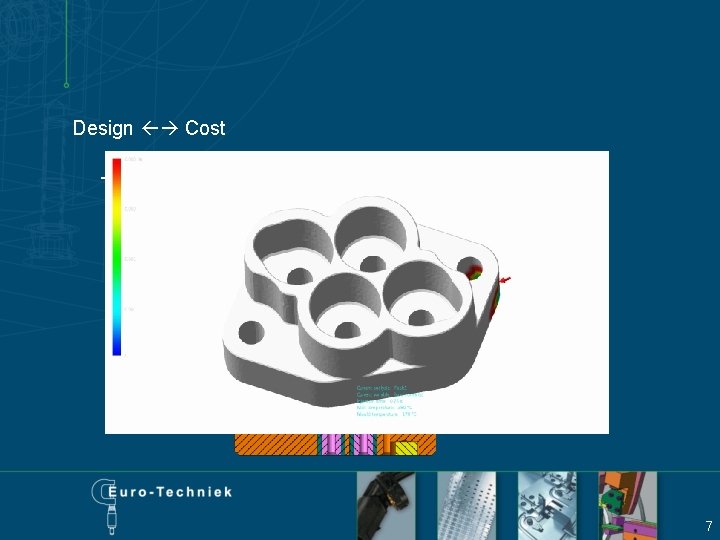Click the black cable connector thumbnail photo
The width and height of the screenshot is (720, 540).
pos(386,506)
